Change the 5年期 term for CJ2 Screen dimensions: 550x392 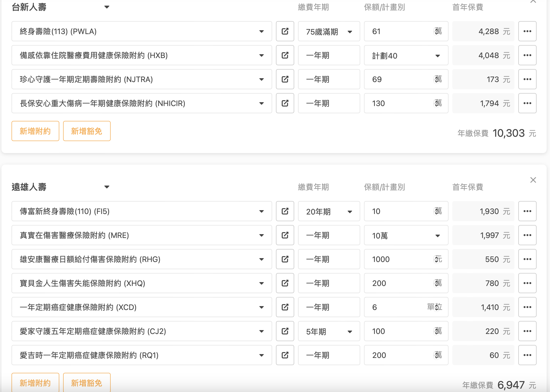pyautogui.click(x=329, y=331)
